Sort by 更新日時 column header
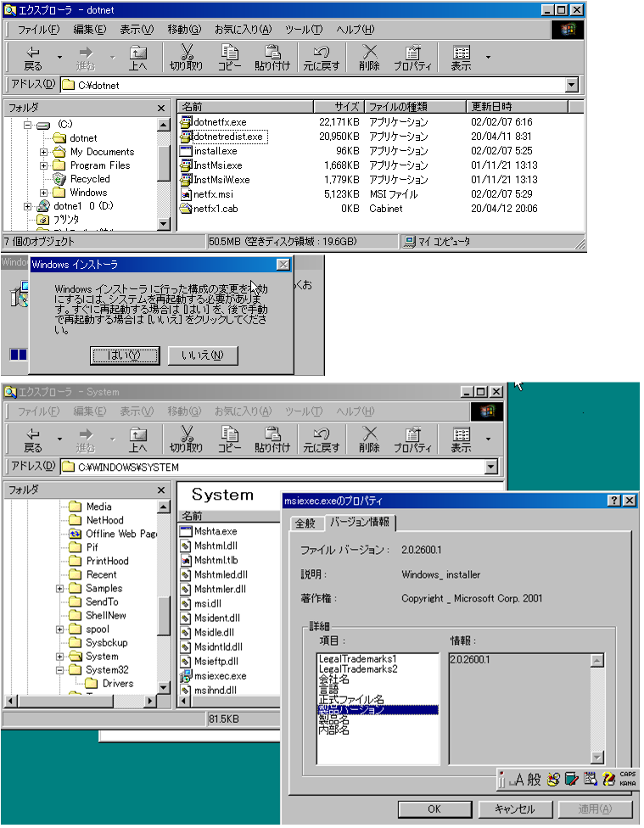Image resolution: width=644 pixels, height=828 pixels. point(518,107)
